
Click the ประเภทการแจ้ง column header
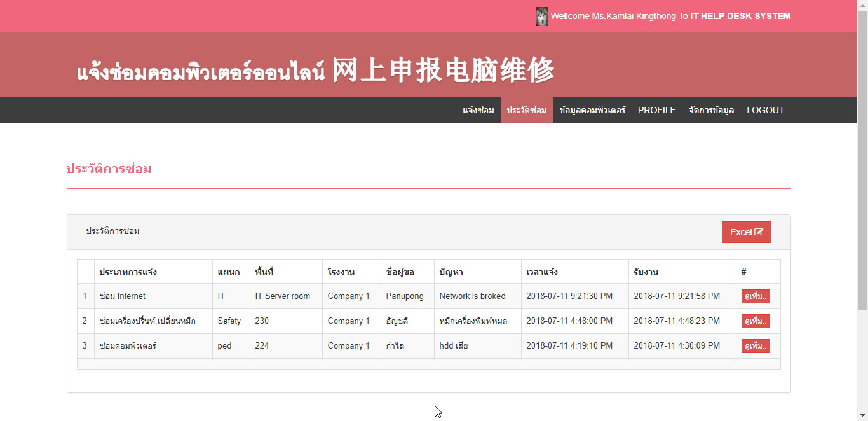click(153, 272)
